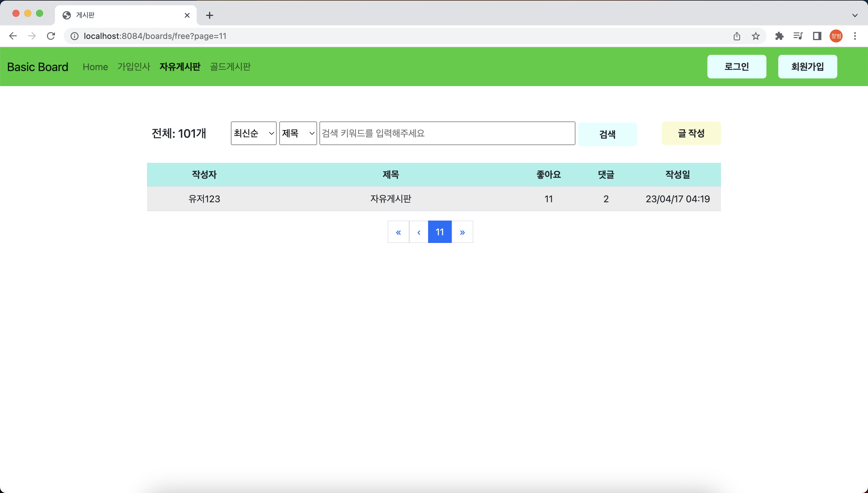Focus the search keyword input field
Viewport: 868px width, 493px height.
(x=447, y=133)
